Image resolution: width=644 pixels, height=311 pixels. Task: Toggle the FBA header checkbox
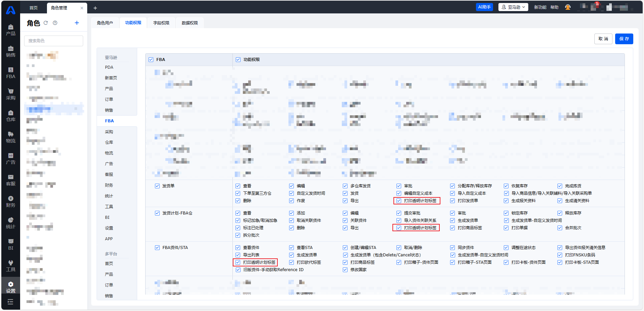(x=151, y=60)
